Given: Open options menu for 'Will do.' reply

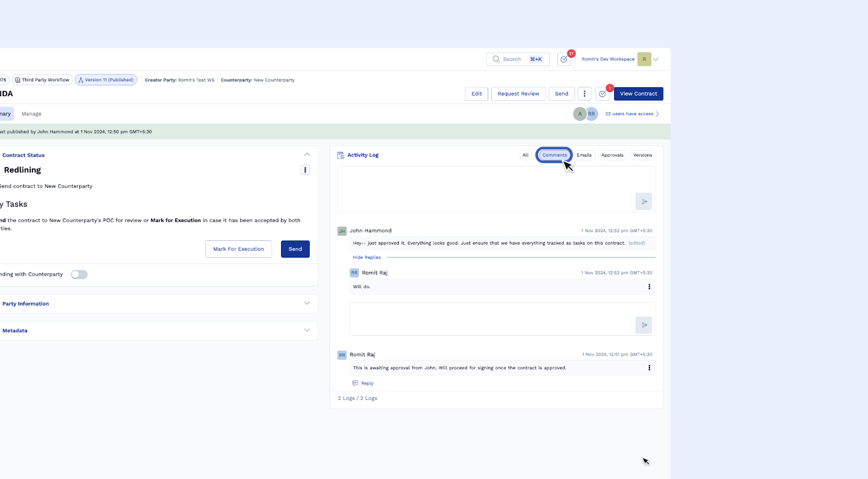Looking at the screenshot, I should click(x=649, y=286).
